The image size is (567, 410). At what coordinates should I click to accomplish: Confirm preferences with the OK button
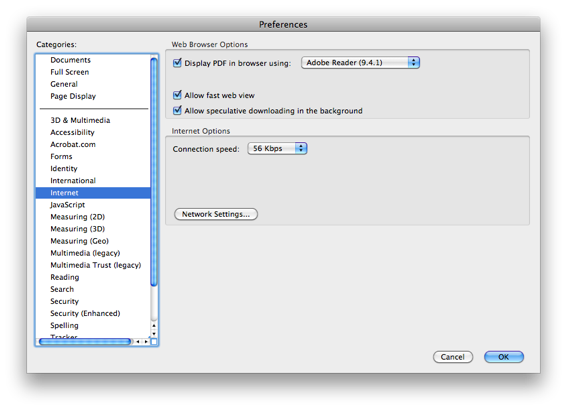504,357
